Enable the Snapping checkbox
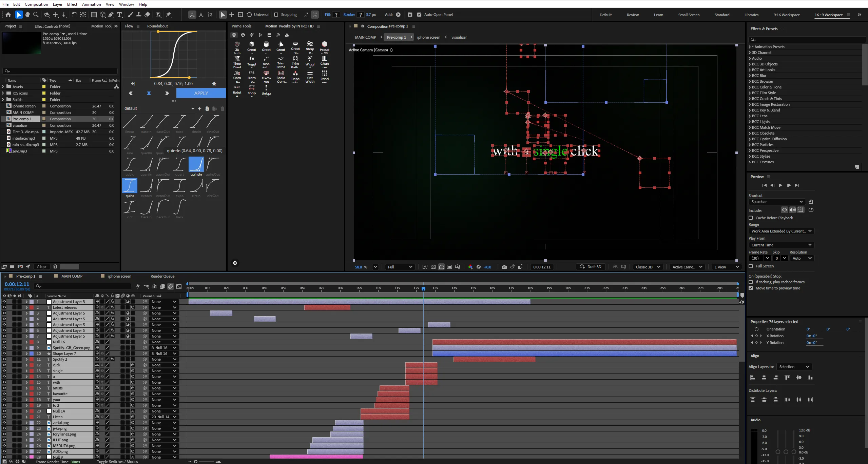This screenshot has height=464, width=868. (x=276, y=15)
